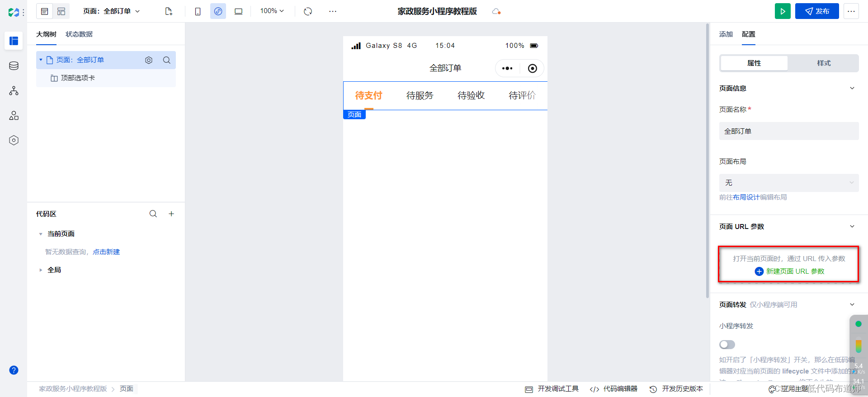This screenshot has height=397, width=868.
Task: Click 新建页面 URL 参数 link
Action: click(x=790, y=271)
